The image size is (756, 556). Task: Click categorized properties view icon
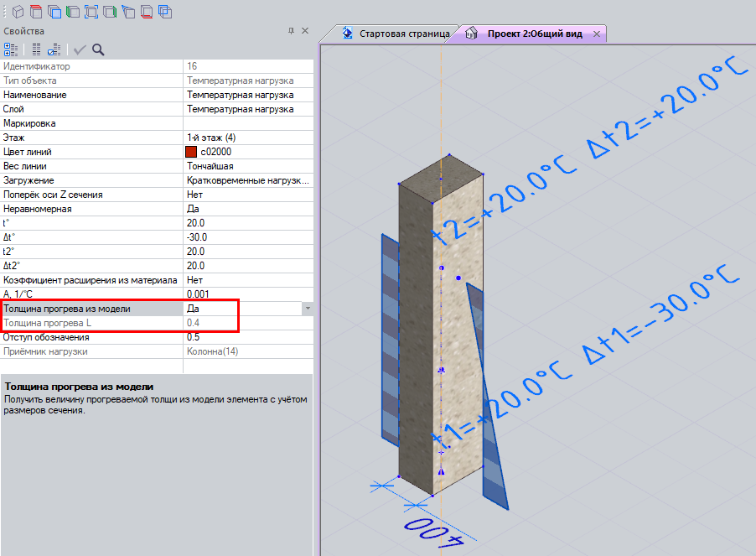(x=11, y=49)
